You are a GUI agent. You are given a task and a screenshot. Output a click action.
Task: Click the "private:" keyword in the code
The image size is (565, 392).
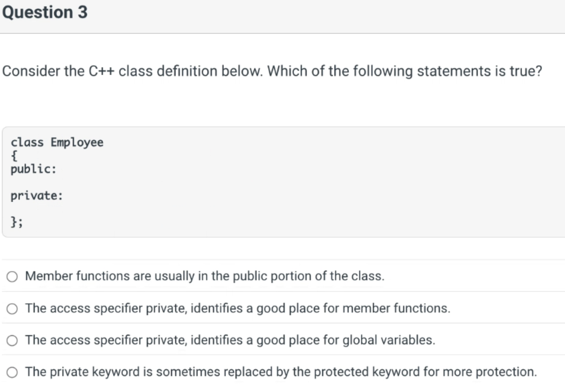pos(37,196)
